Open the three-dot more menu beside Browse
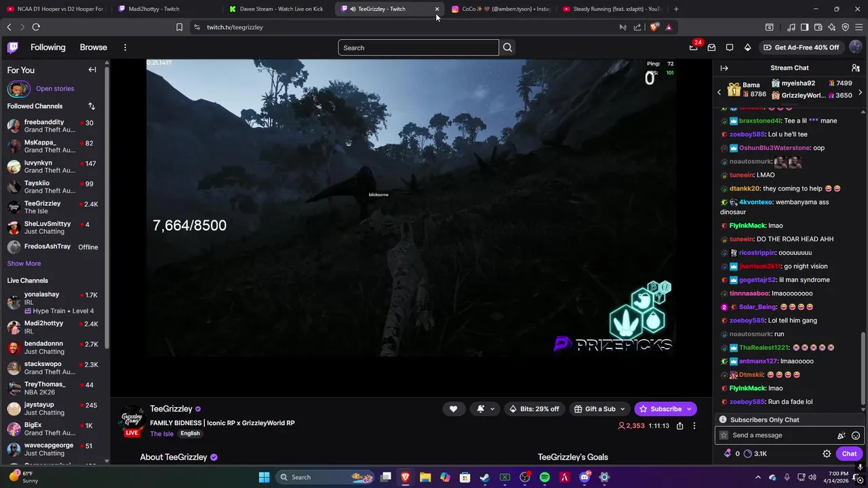 point(125,47)
